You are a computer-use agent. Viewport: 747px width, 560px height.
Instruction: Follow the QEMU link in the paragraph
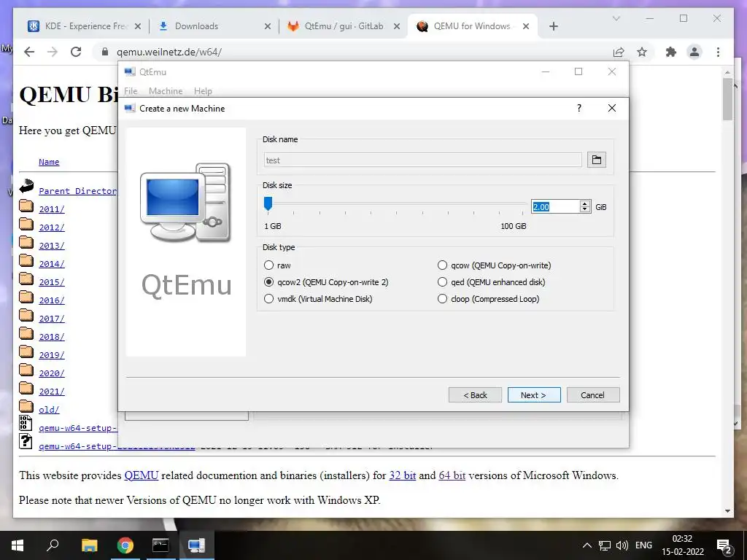click(x=141, y=475)
